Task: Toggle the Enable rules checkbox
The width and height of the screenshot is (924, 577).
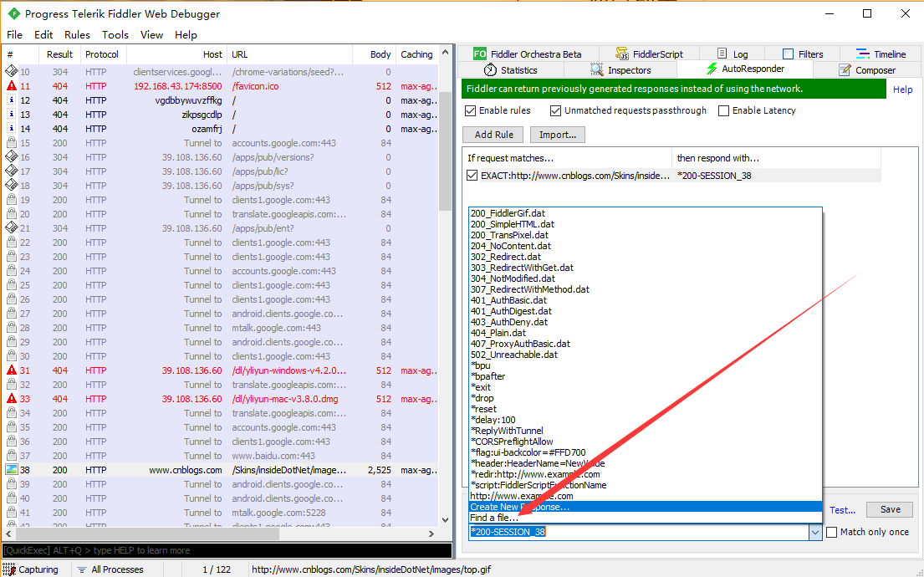Action: pyautogui.click(x=470, y=110)
